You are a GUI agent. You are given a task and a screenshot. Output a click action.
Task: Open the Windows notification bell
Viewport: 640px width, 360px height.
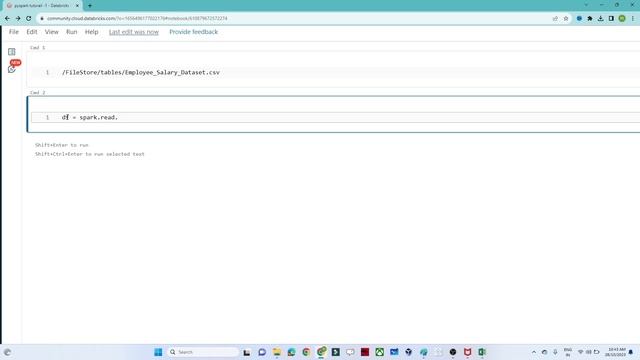click(x=631, y=352)
